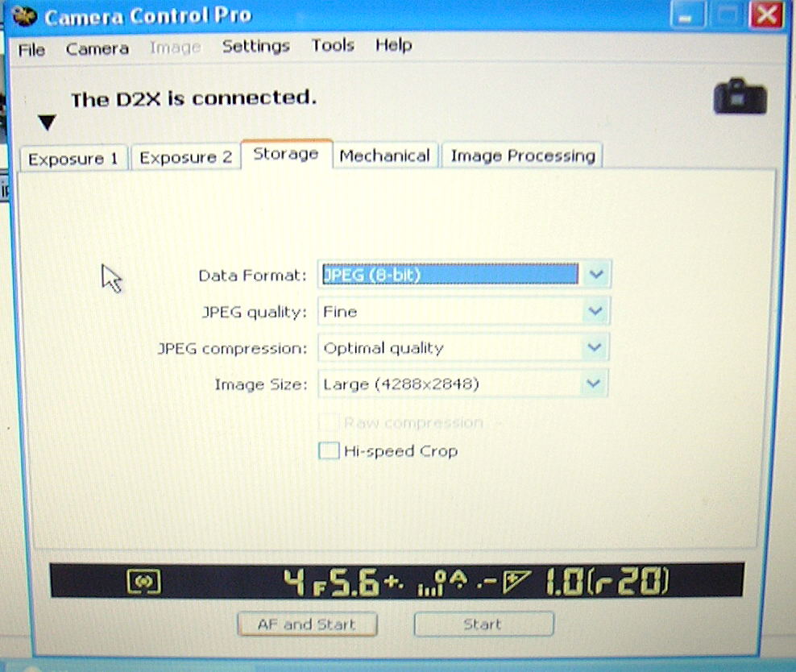The width and height of the screenshot is (796, 672).
Task: Close the Camera Control Pro window
Action: [x=765, y=15]
